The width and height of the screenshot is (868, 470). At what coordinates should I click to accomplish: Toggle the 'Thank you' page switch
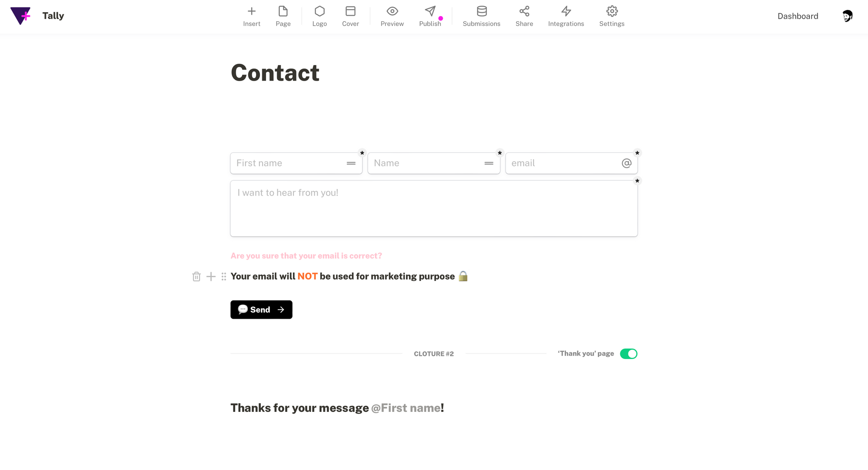(x=628, y=354)
